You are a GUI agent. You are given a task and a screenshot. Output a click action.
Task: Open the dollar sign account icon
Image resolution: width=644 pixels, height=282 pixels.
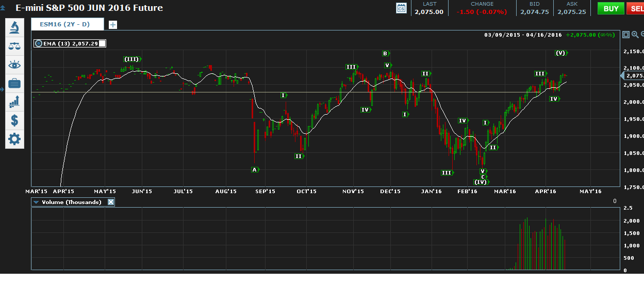coord(14,120)
